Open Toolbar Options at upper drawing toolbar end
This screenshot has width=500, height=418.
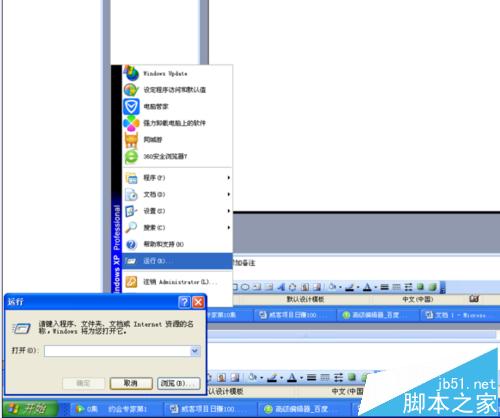[x=443, y=287]
